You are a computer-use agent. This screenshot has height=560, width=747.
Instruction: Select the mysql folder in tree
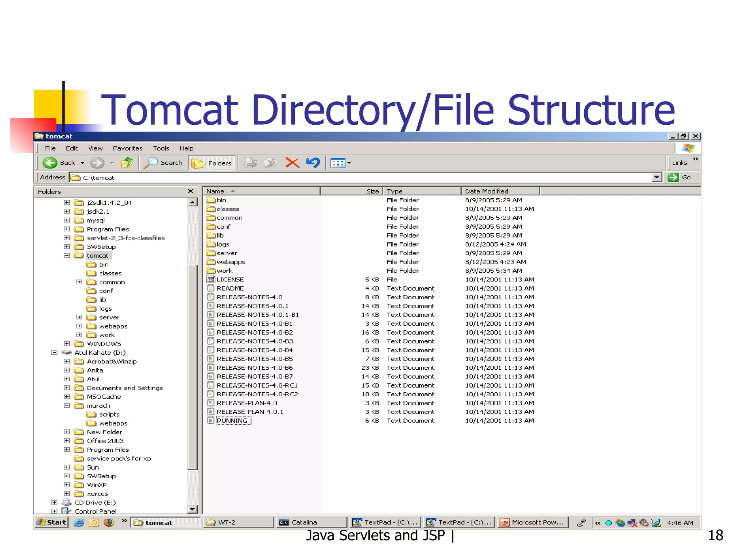pos(96,220)
